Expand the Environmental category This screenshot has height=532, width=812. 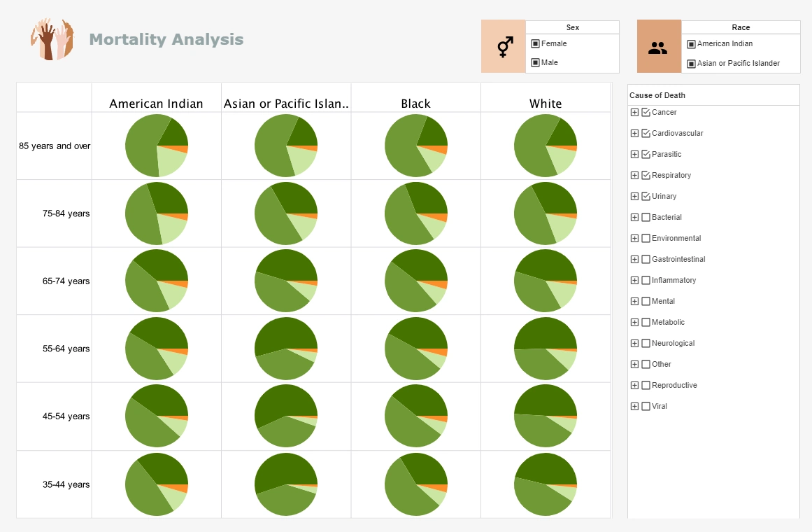(x=634, y=238)
